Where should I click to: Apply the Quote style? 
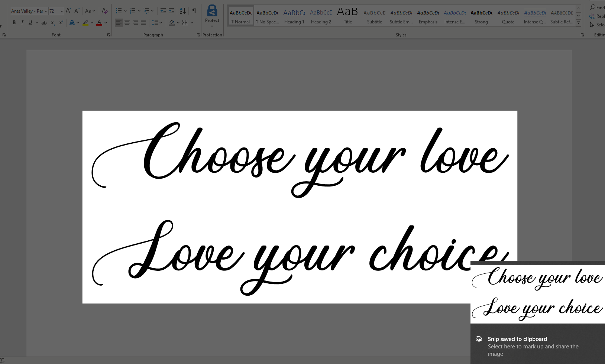pos(508,16)
